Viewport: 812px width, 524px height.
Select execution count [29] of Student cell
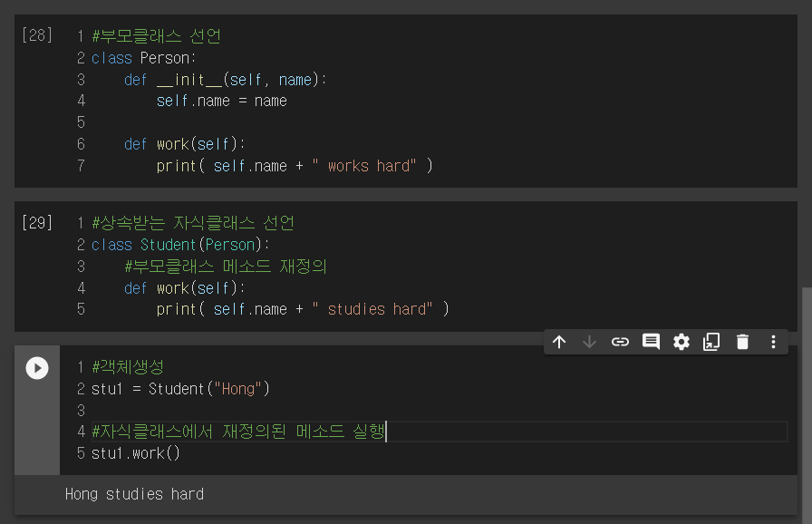point(37,223)
